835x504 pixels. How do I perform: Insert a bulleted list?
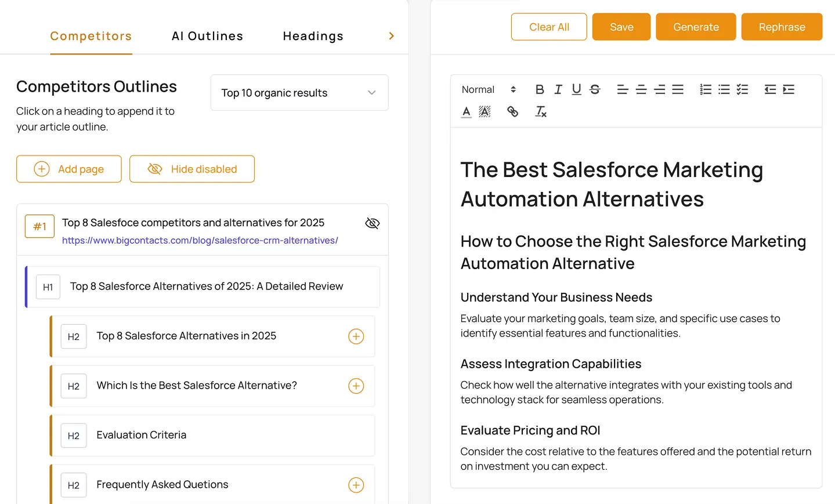tap(724, 89)
